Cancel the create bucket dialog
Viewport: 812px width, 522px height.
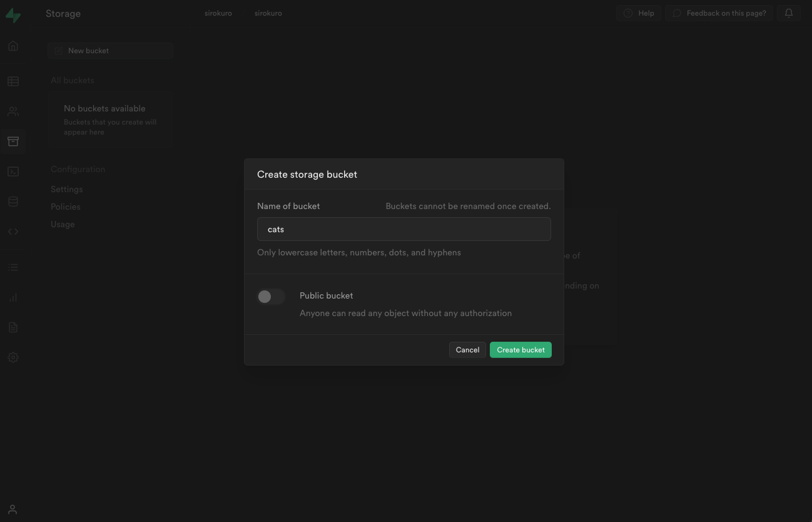pyautogui.click(x=467, y=350)
